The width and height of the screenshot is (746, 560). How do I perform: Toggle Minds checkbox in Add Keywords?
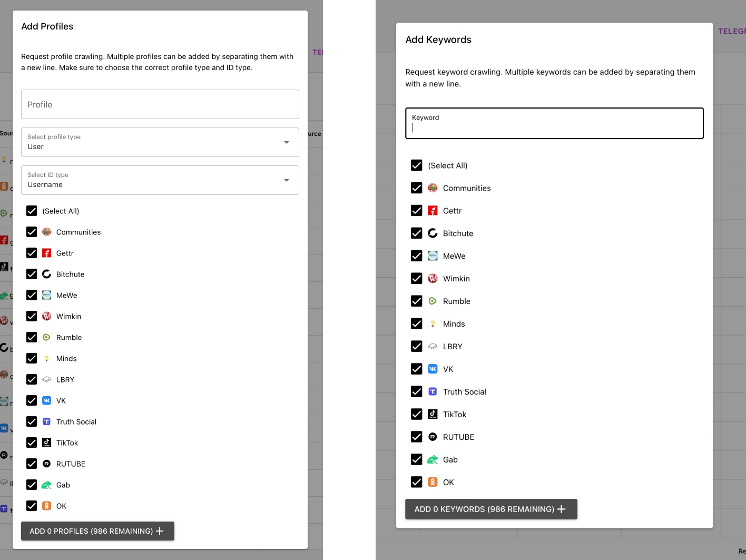pos(417,323)
